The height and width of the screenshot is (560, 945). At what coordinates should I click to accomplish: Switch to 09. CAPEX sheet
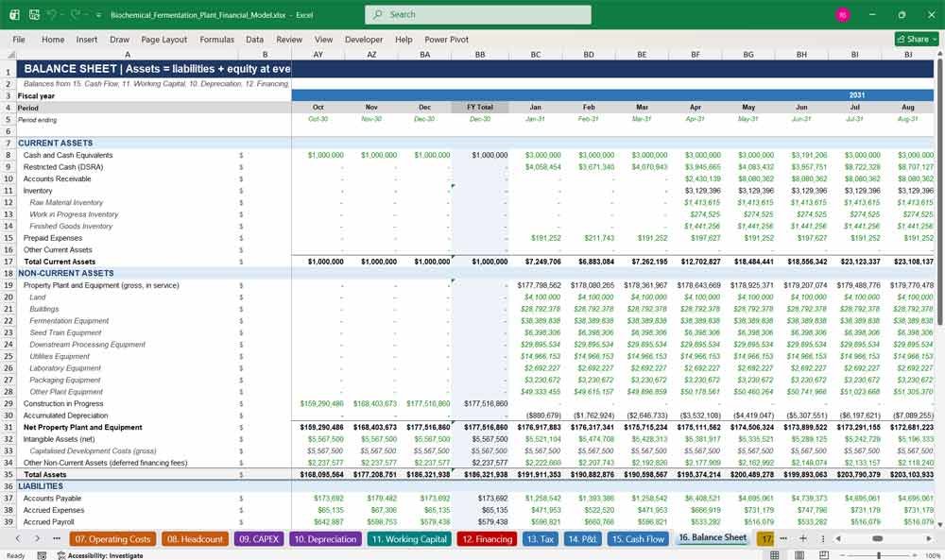click(259, 539)
